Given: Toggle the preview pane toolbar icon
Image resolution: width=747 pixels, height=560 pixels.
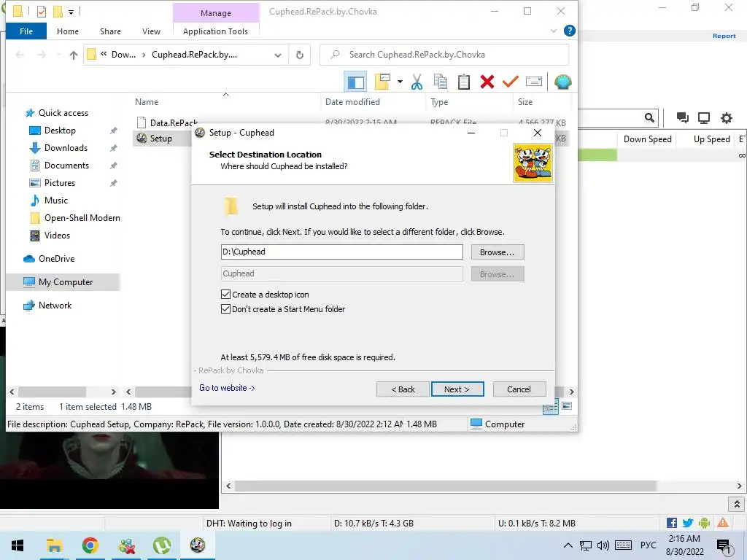Looking at the screenshot, I should 355,82.
